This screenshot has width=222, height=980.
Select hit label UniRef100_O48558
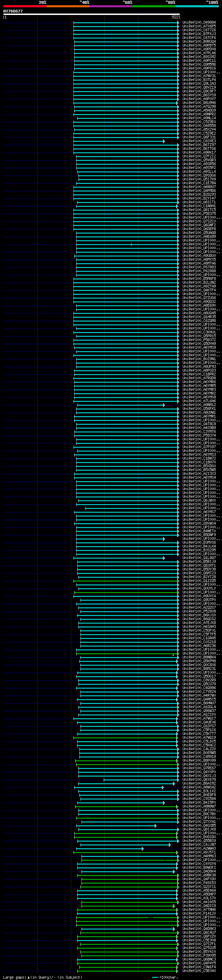pyautogui.click(x=199, y=125)
